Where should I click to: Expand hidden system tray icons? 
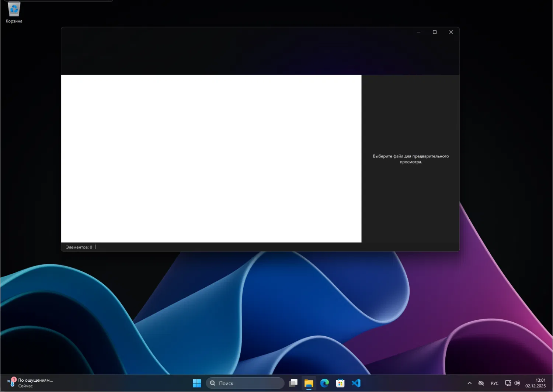pos(470,383)
